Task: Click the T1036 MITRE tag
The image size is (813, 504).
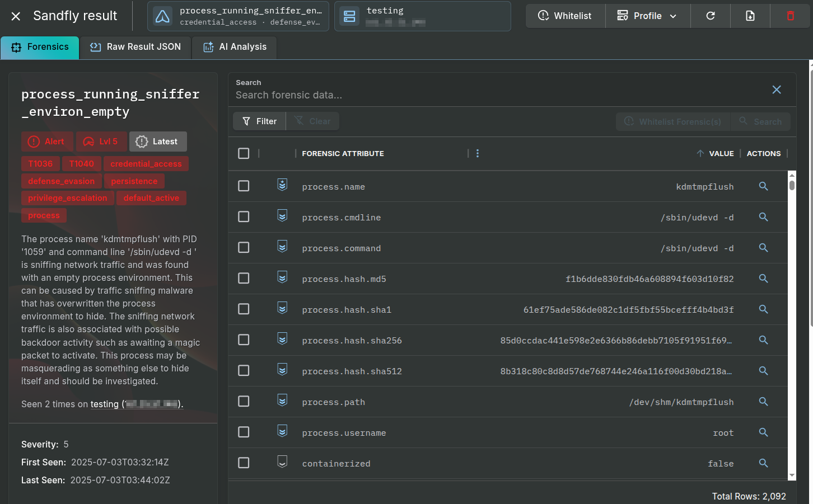Action: [40, 164]
